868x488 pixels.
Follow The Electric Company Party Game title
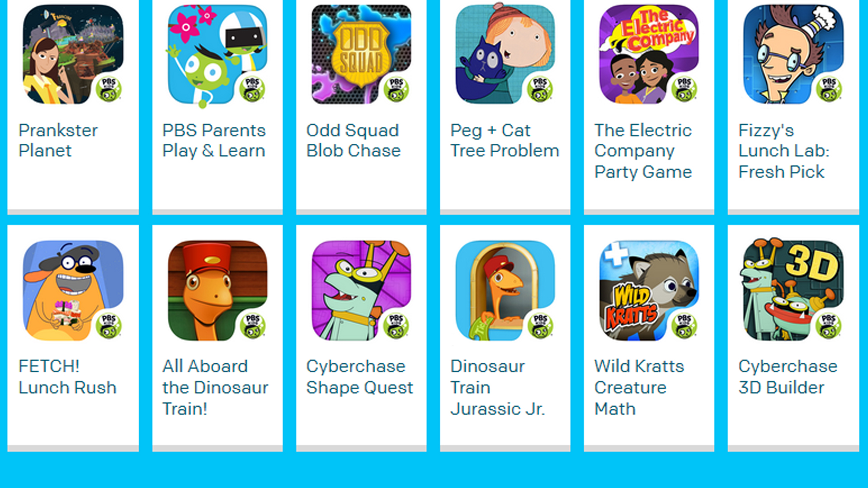coord(643,151)
